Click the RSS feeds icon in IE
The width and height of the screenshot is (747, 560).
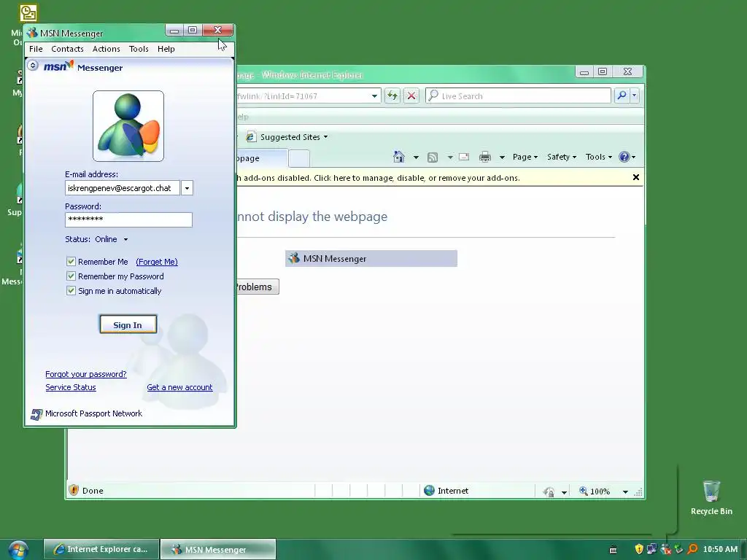[x=433, y=157]
